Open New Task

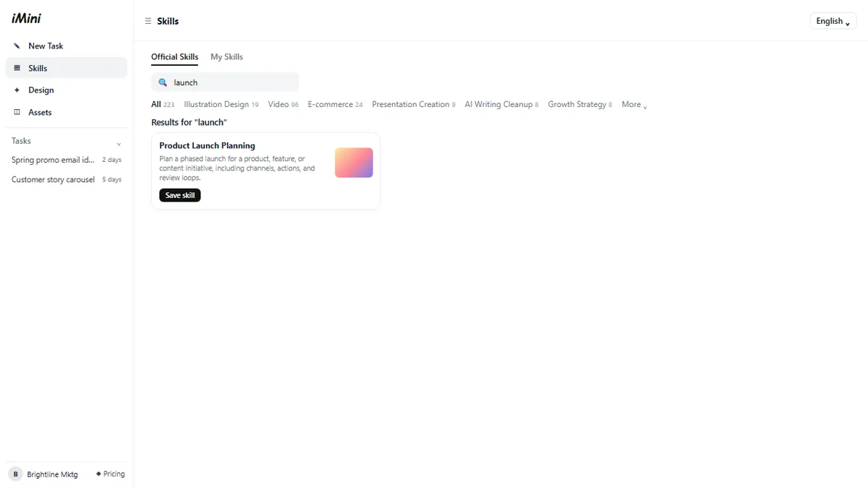67,46
